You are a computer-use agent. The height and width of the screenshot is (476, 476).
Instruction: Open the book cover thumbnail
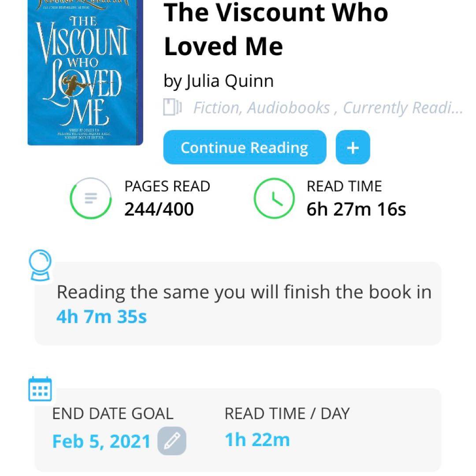85,73
